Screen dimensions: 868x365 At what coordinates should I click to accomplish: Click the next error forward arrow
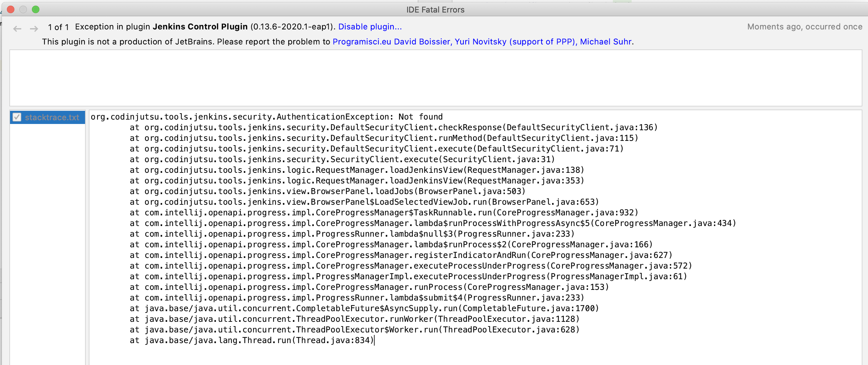click(x=34, y=29)
